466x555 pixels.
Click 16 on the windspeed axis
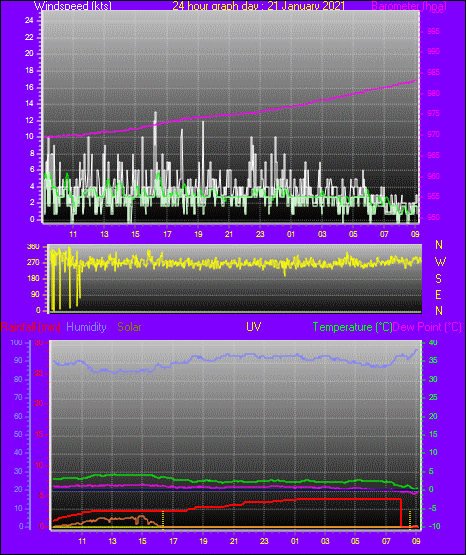coord(29,87)
